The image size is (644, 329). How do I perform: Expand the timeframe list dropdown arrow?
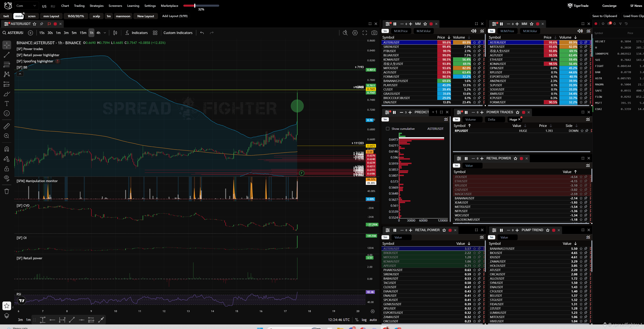click(x=105, y=33)
